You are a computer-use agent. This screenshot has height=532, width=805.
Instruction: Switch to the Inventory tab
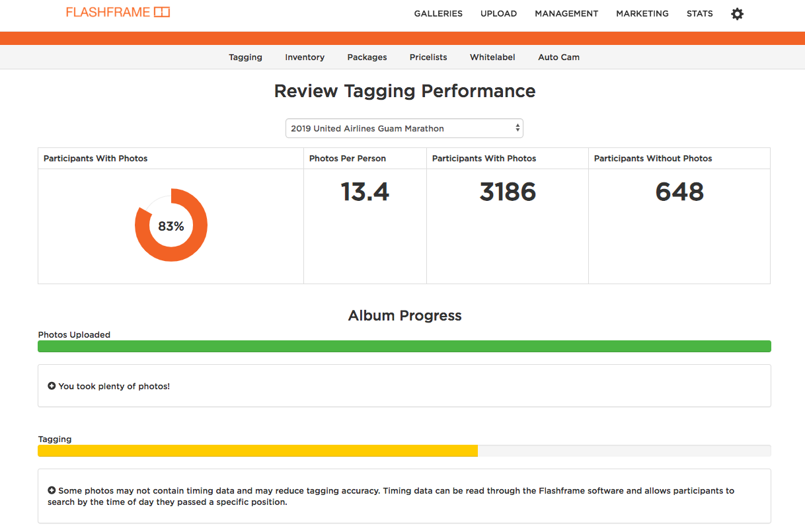305,57
